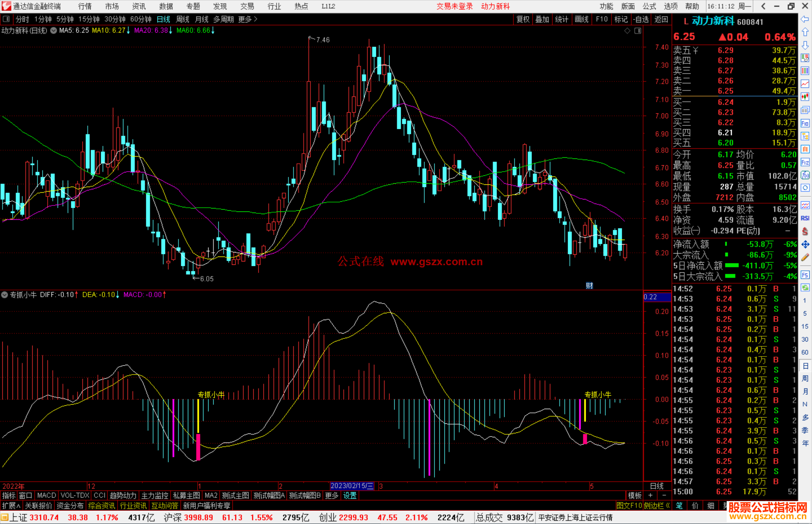Click the plus zoom button near 模板
Viewport: 812px width, 524px height.
[651, 495]
